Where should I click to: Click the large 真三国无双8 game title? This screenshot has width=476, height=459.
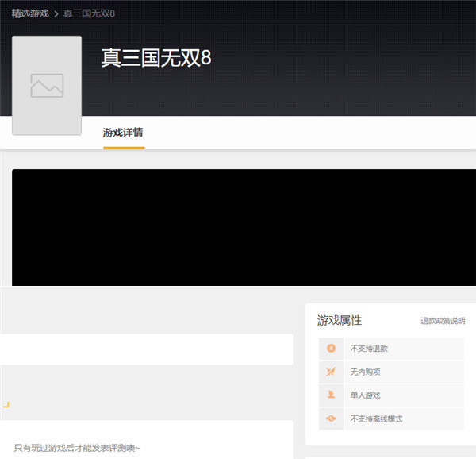click(156, 58)
